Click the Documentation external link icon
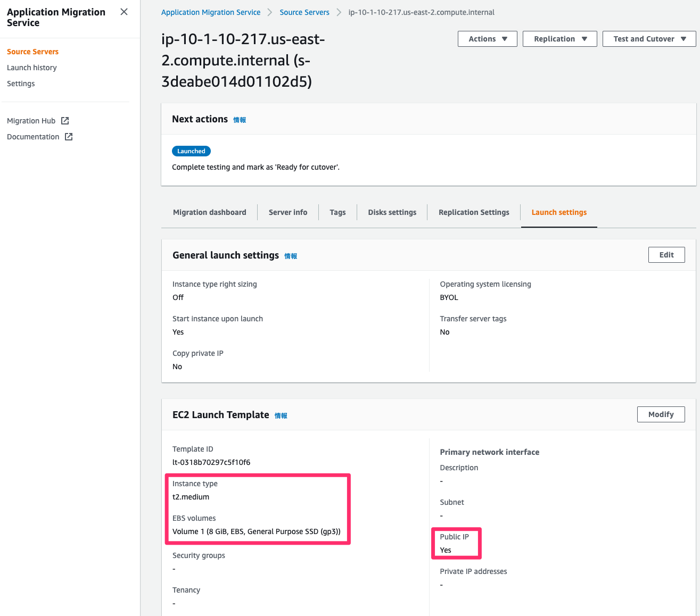The width and height of the screenshot is (700, 616). (69, 137)
